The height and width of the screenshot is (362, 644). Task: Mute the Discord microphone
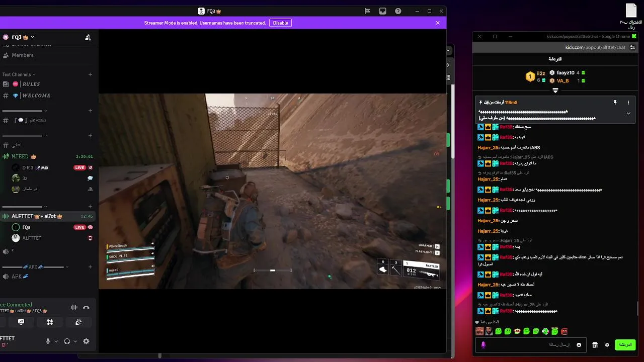coord(48,341)
